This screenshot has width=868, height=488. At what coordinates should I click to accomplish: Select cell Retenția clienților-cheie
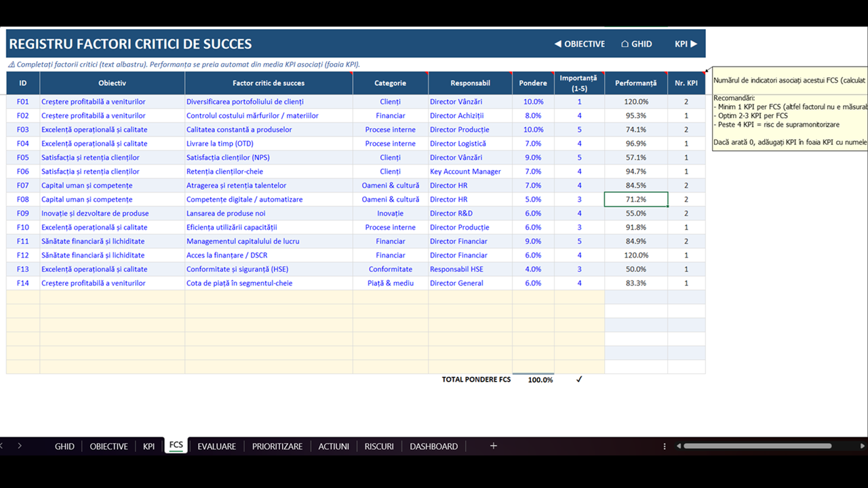click(269, 171)
